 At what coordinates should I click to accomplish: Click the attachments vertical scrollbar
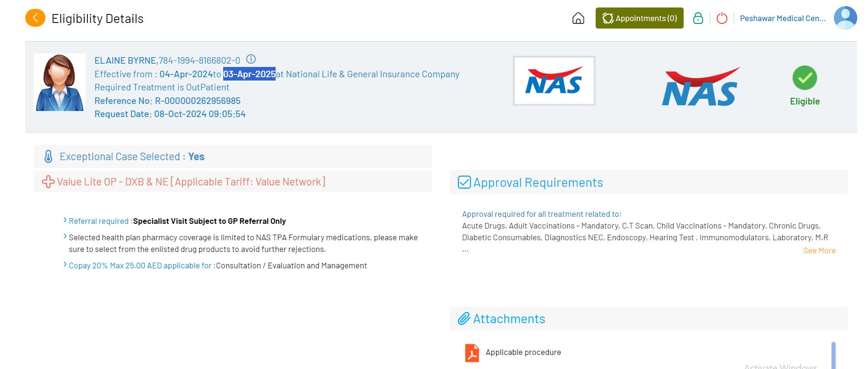pos(833,355)
